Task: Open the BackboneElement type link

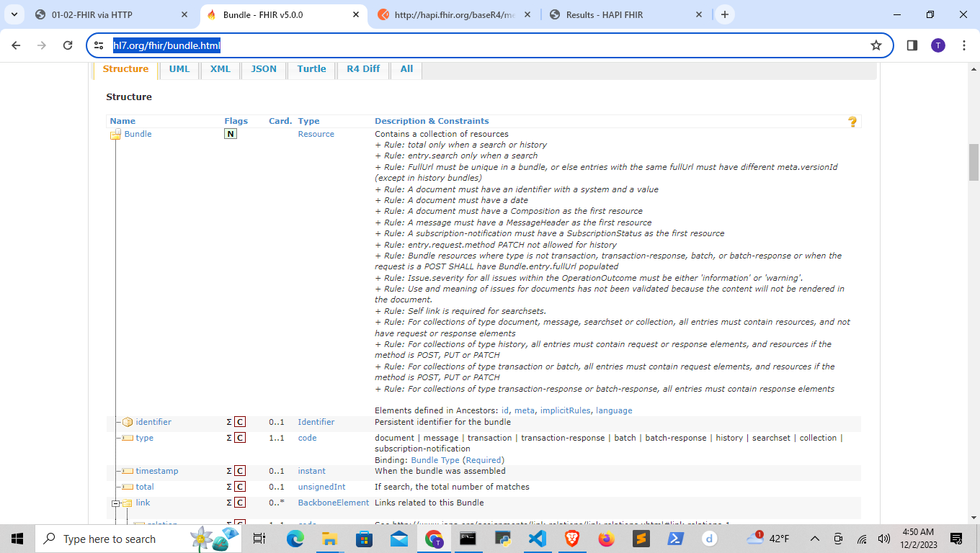Action: (x=334, y=503)
